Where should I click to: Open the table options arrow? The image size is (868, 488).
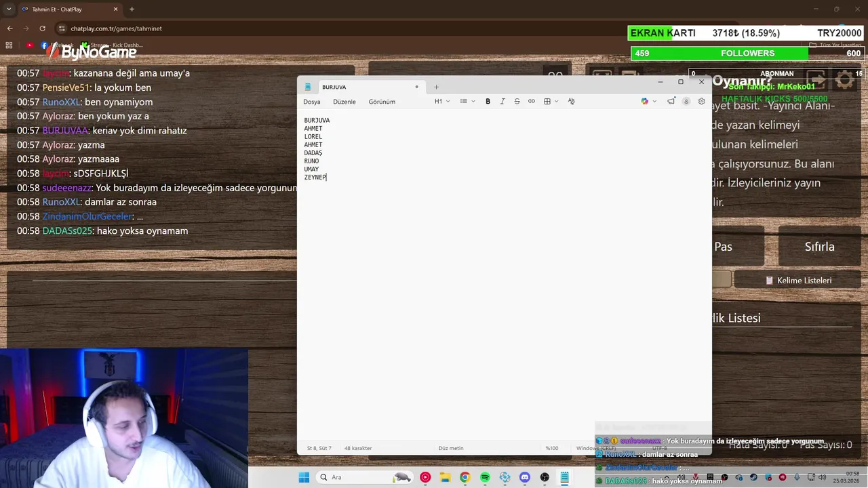click(x=557, y=102)
